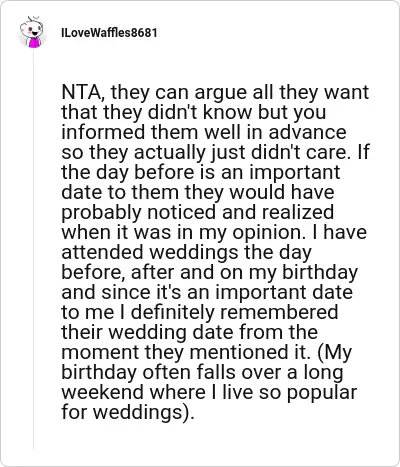Click the text "moment they mentioned it."

click(x=185, y=352)
